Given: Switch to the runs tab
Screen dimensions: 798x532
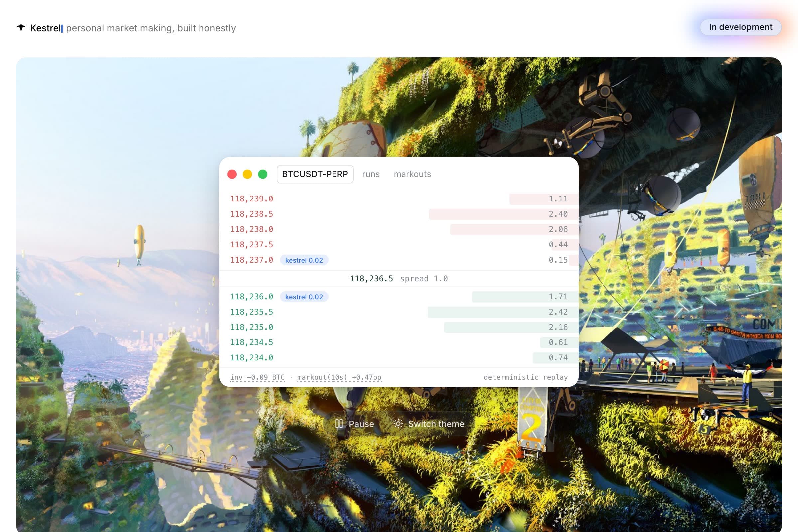Looking at the screenshot, I should pyautogui.click(x=371, y=174).
